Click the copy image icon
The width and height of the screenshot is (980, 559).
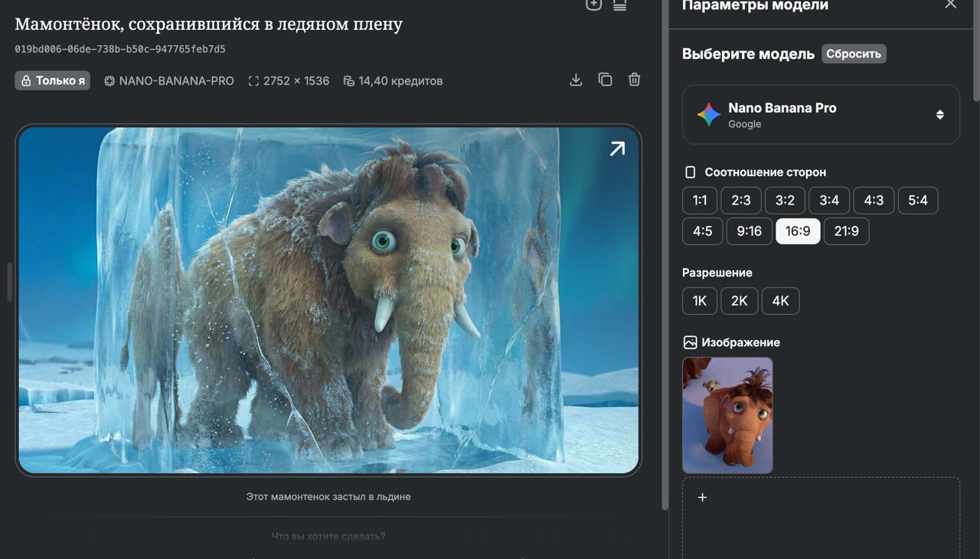pos(605,79)
